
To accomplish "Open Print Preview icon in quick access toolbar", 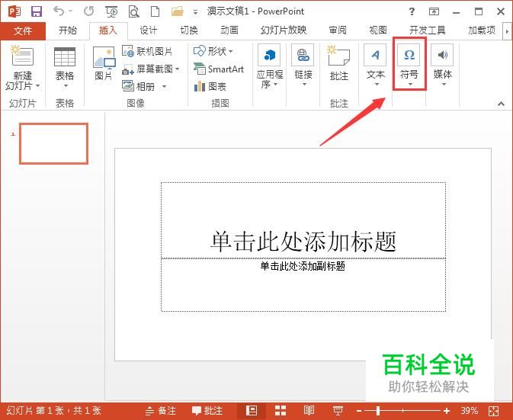I will pyautogui.click(x=133, y=11).
